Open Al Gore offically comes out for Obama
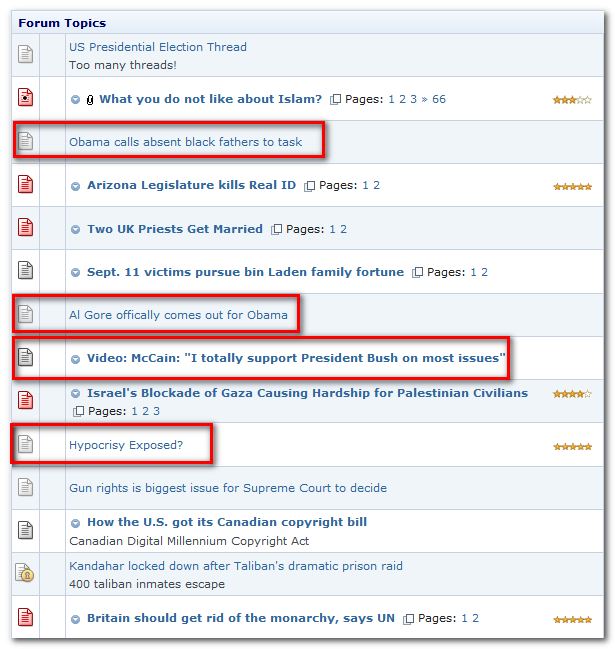Image resolution: width=615 pixels, height=649 pixels. point(178,315)
